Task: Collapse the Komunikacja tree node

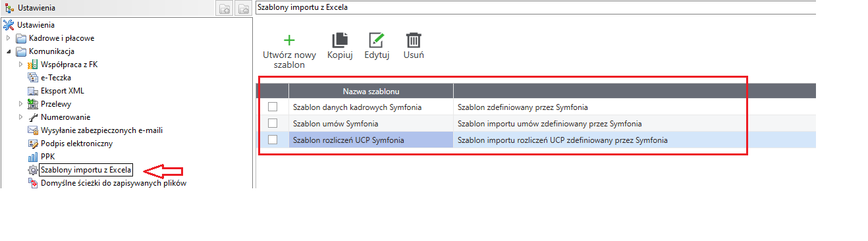Action: coord(9,51)
